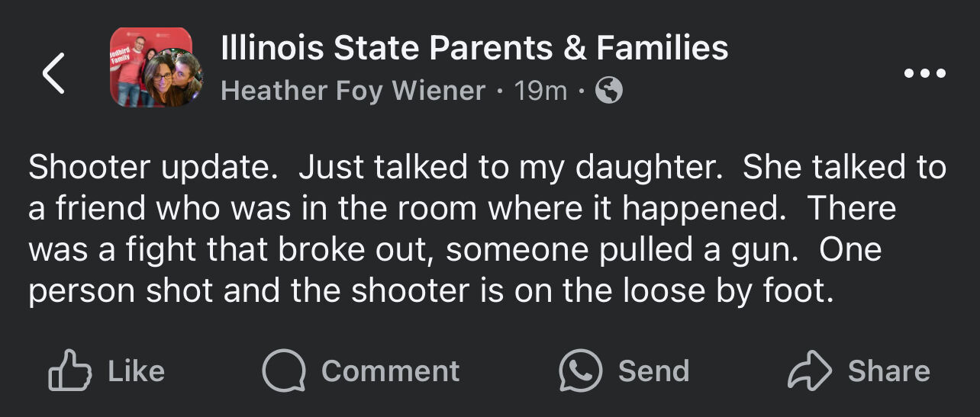The width and height of the screenshot is (980, 417).
Task: Open Illinois State Parents & Families group
Action: tap(473, 49)
